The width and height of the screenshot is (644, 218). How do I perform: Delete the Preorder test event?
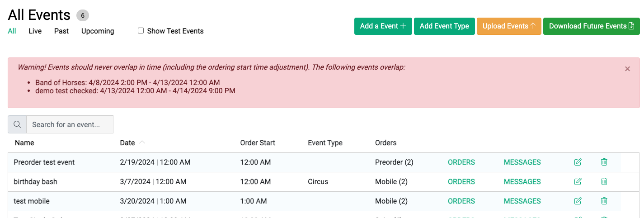[x=604, y=162]
